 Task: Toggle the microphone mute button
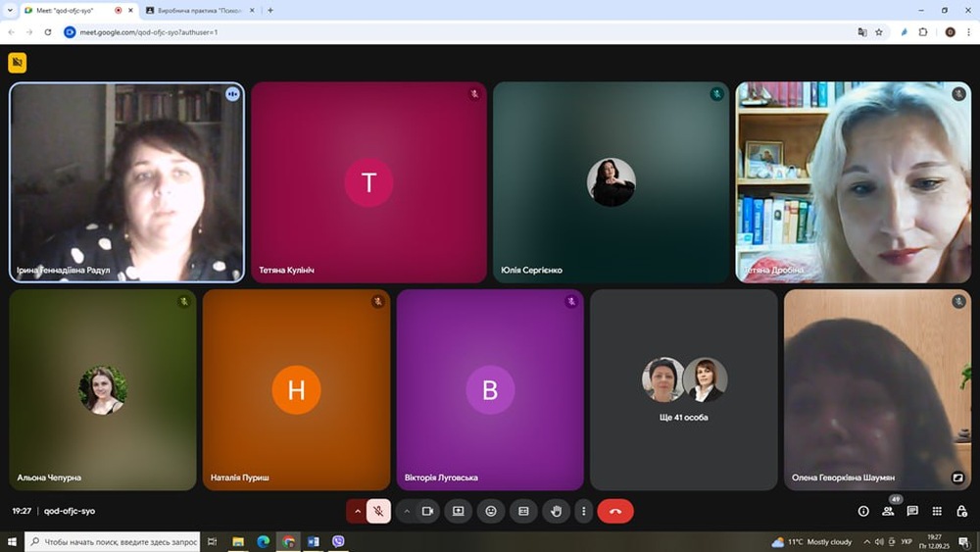pos(378,511)
